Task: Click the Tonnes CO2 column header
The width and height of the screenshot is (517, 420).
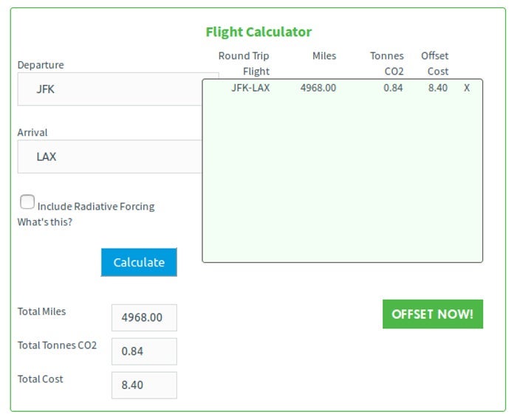Action: point(387,63)
